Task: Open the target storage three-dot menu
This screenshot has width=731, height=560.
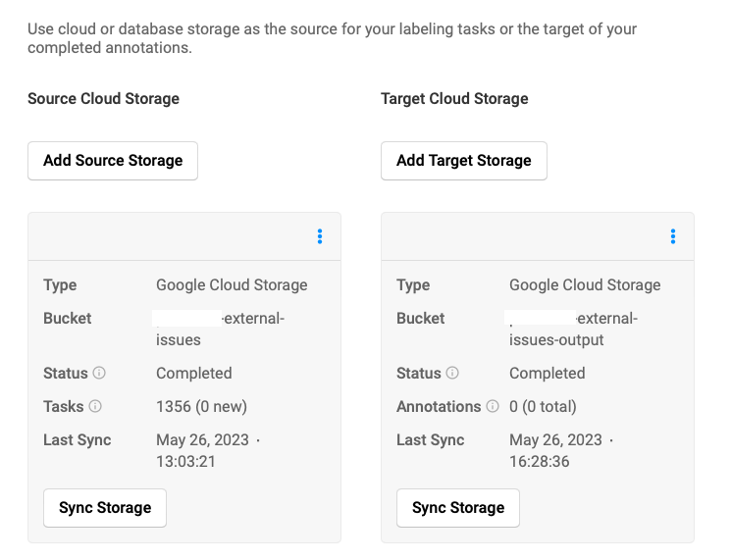Action: (x=673, y=236)
